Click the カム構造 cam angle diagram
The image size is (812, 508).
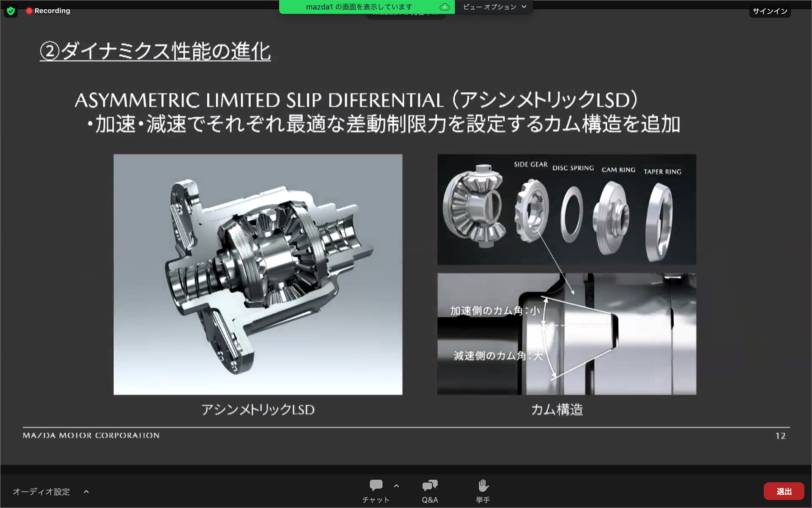coord(566,334)
